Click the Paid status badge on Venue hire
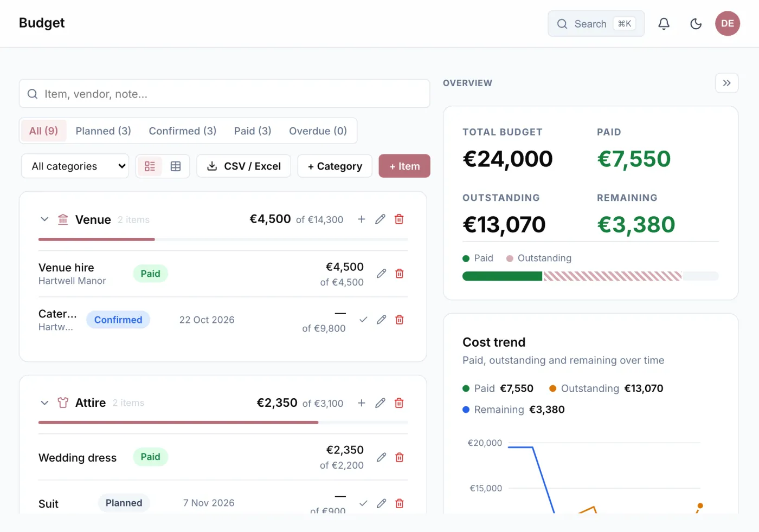759x532 pixels. click(150, 274)
